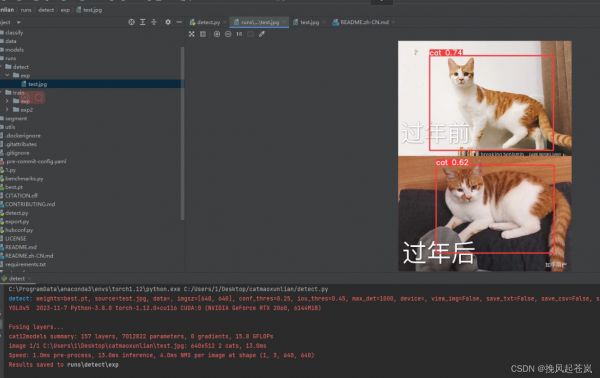The height and width of the screenshot is (378, 600).
Task: Open Project panel gear options
Action: 168,22
